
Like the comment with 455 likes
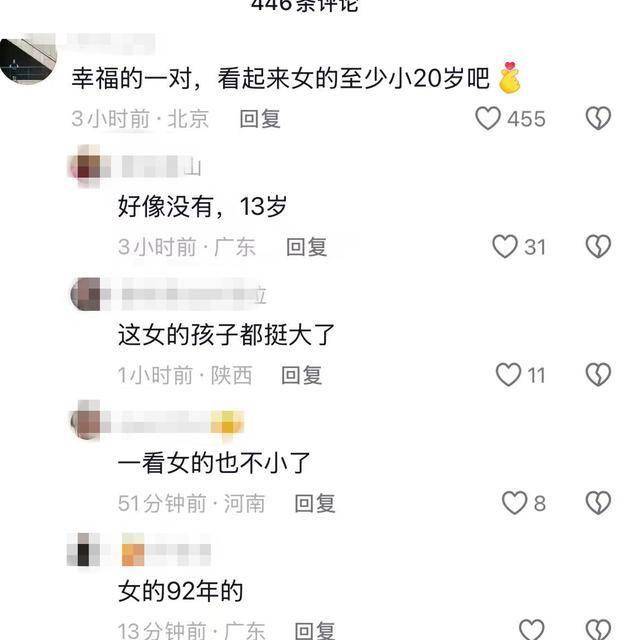coord(488,118)
